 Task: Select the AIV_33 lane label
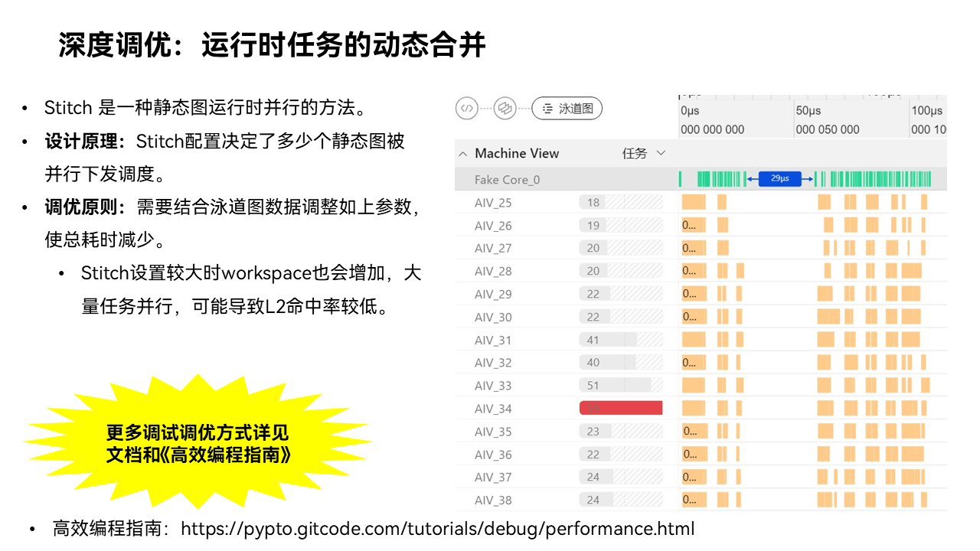tap(493, 386)
